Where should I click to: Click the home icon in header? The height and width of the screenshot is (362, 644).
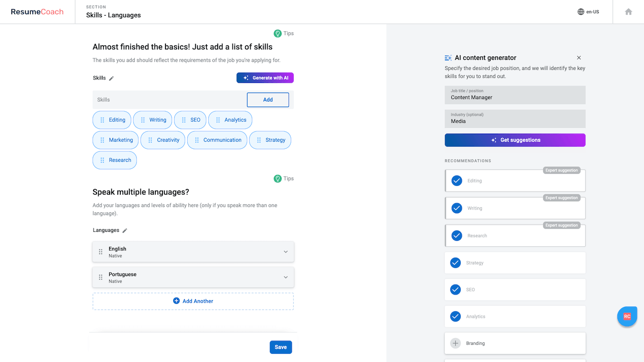pos(628,12)
